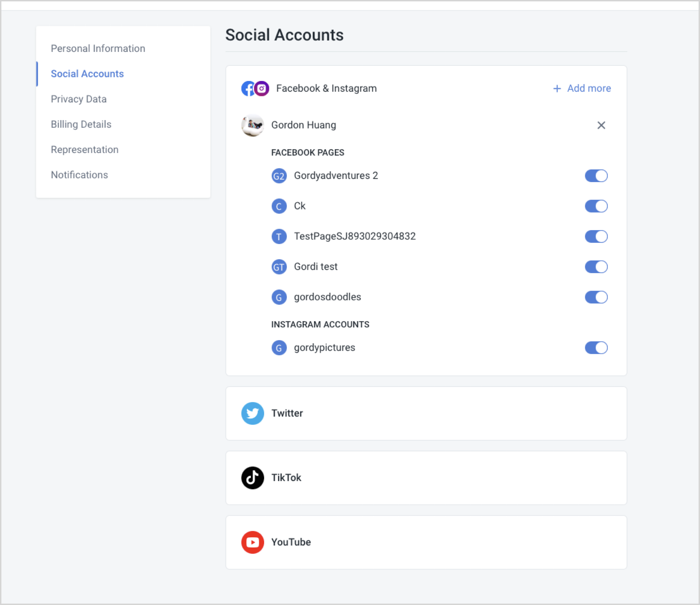The height and width of the screenshot is (605, 700).
Task: Disable the TestPageSJ893029304832 page toggle
Action: point(596,236)
